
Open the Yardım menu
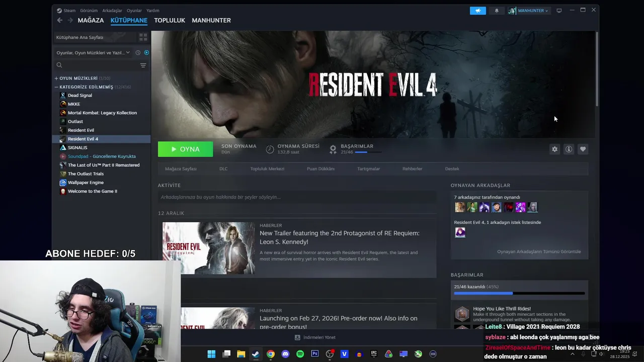click(x=152, y=11)
